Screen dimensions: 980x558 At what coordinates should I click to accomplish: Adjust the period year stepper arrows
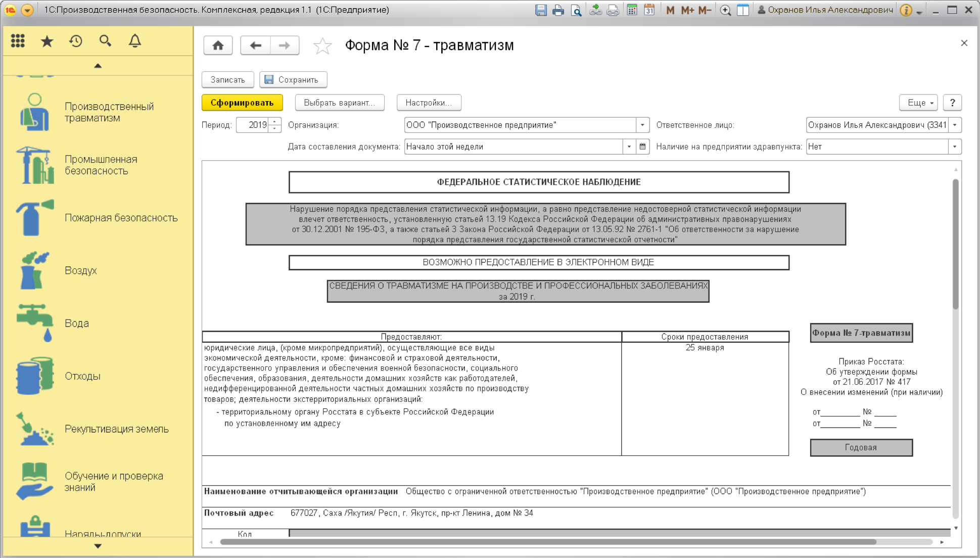(274, 125)
